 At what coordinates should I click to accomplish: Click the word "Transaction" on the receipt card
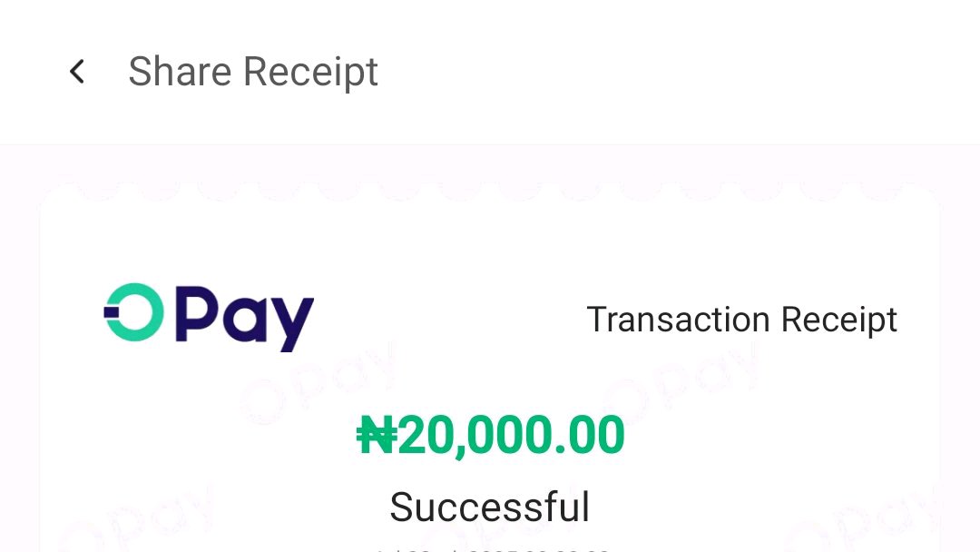[678, 320]
